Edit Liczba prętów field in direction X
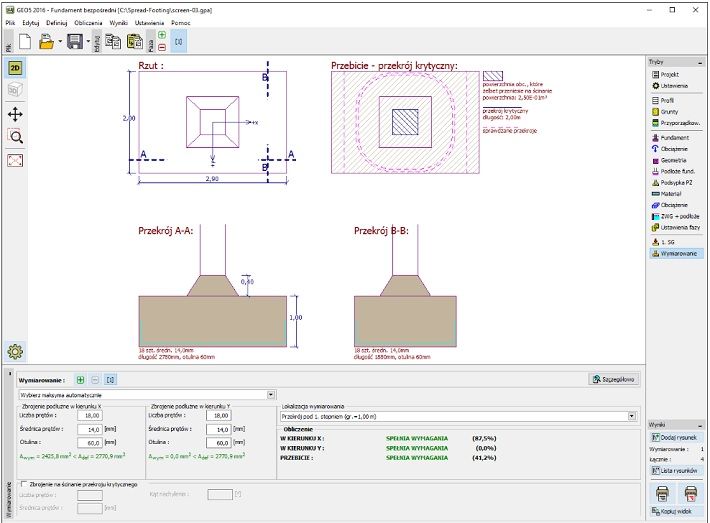The image size is (710, 523). point(90,415)
